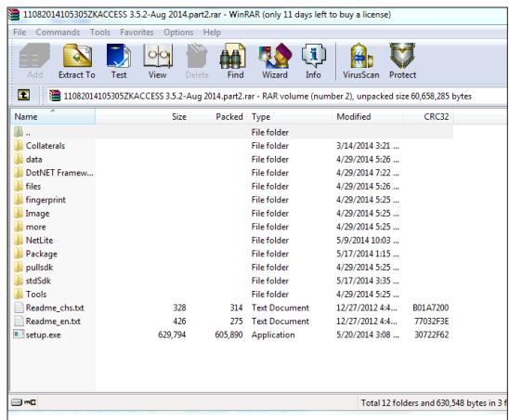The width and height of the screenshot is (509, 420).
Task: Sort by the CRC32 column header
Action: [428, 116]
